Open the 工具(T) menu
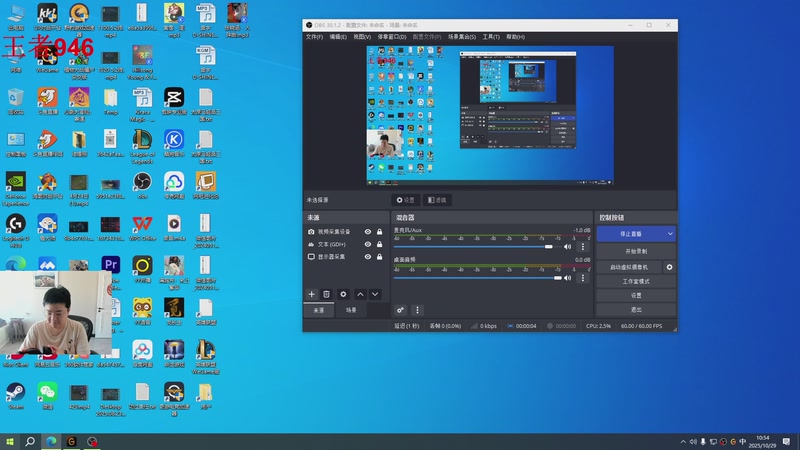This screenshot has width=800, height=450. [x=491, y=37]
